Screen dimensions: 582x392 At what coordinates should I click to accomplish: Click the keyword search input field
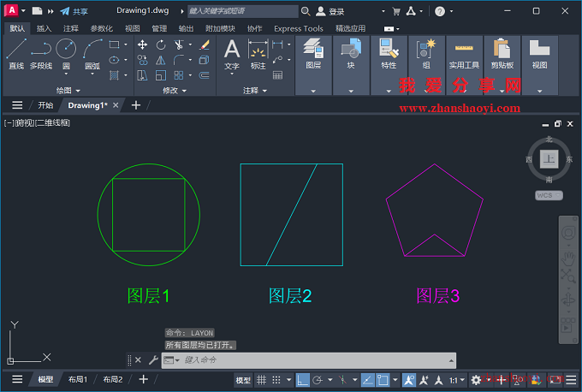pos(243,11)
